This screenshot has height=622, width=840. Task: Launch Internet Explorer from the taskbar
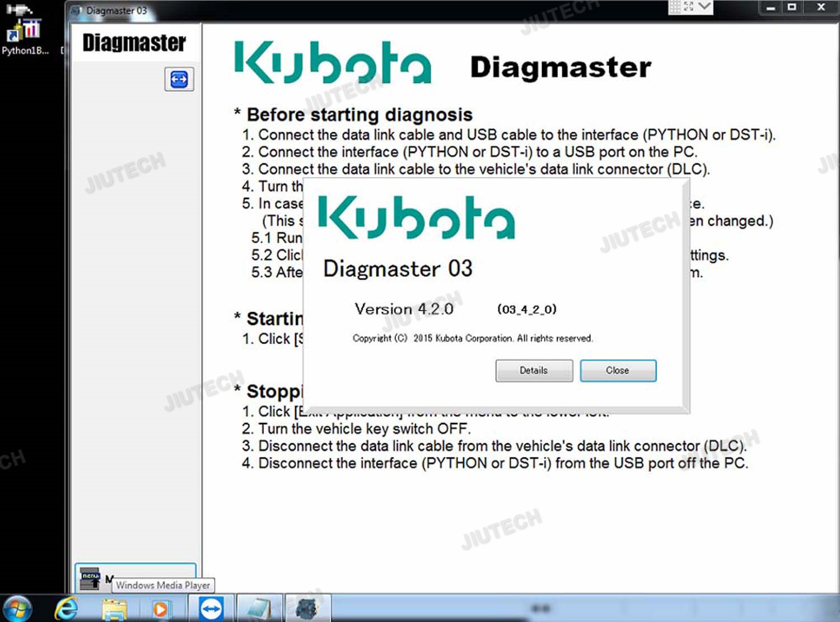pyautogui.click(x=66, y=609)
